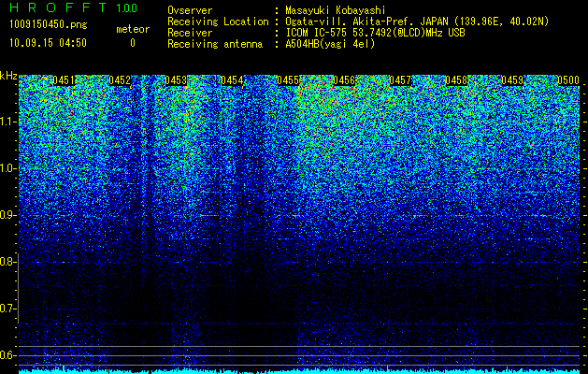Click the 0455 time marker
Image resolution: width=588 pixels, height=374 pixels.
288,80
